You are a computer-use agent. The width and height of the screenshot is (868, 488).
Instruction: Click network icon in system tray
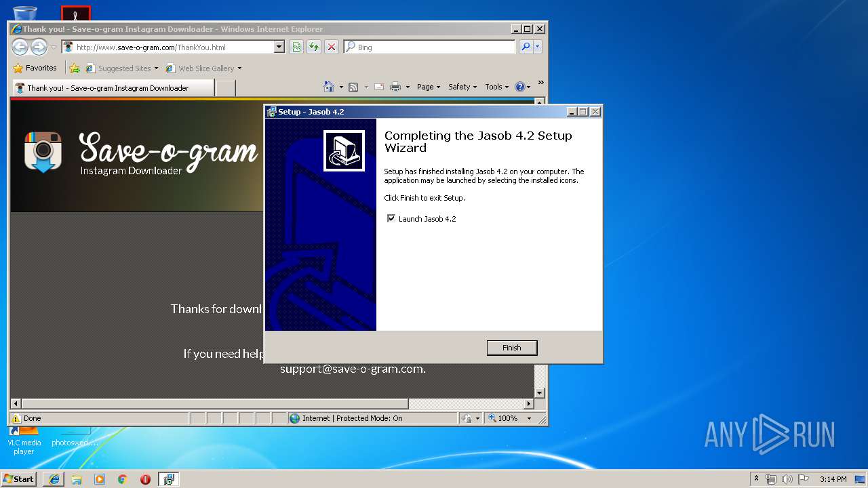point(771,479)
